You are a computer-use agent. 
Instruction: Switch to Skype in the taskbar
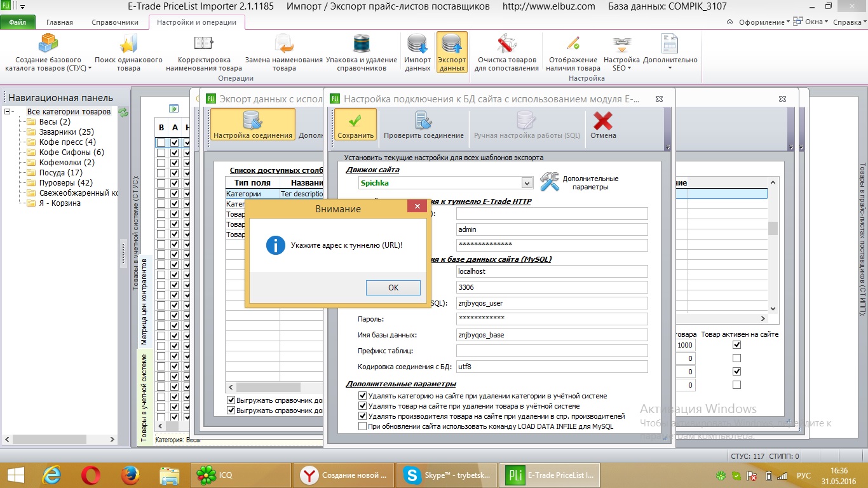(446, 475)
